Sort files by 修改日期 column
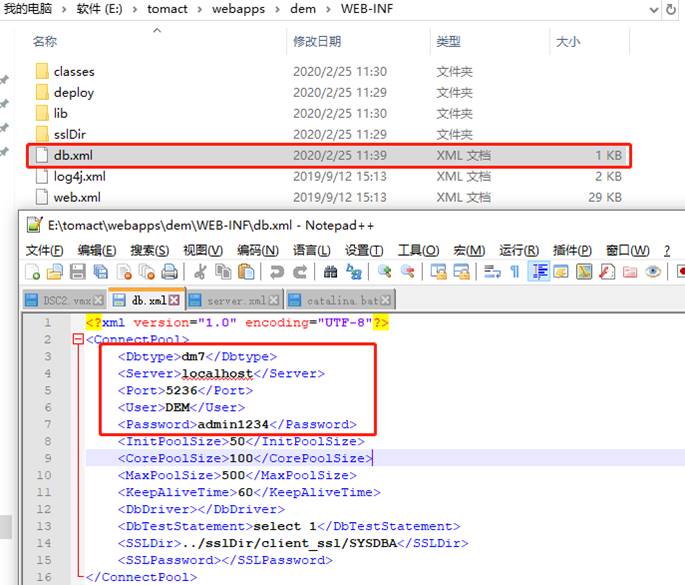685x585 pixels. point(317,42)
